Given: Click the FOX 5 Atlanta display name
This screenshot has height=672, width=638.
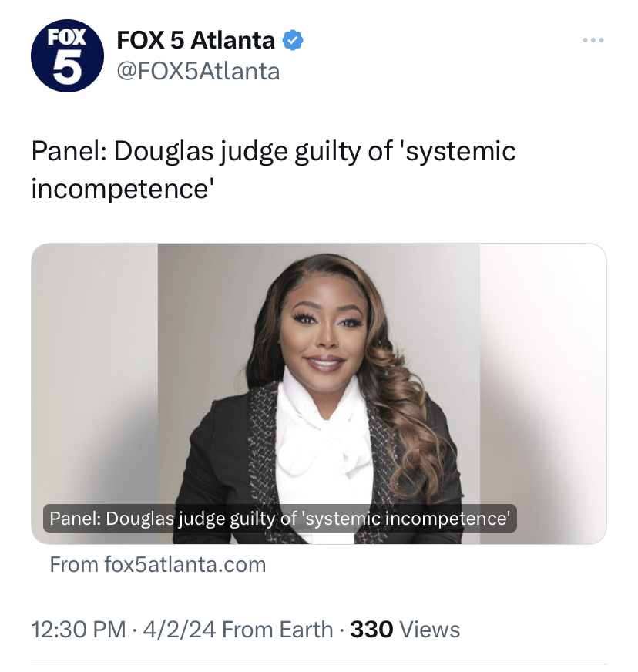Looking at the screenshot, I should tap(196, 41).
